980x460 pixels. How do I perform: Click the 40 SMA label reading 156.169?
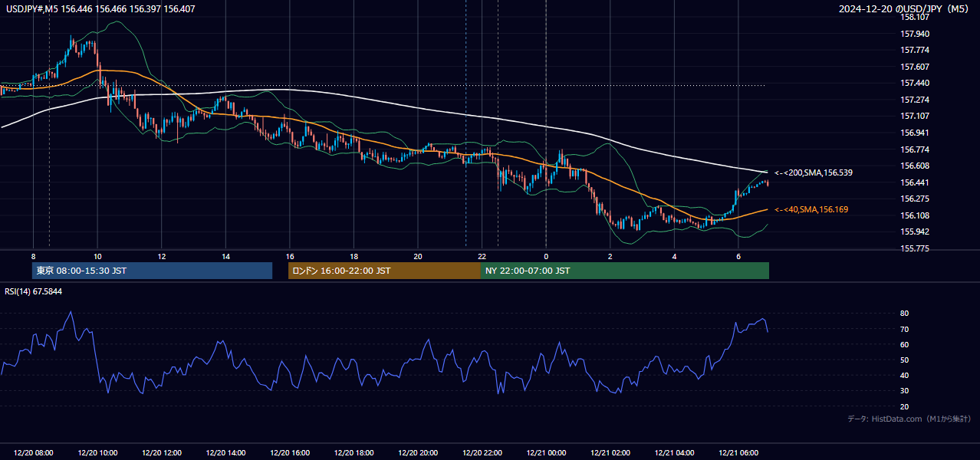(x=811, y=209)
